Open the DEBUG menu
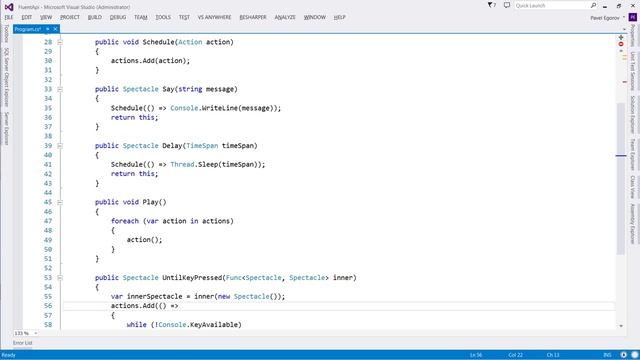The image size is (640, 360). pos(118,17)
